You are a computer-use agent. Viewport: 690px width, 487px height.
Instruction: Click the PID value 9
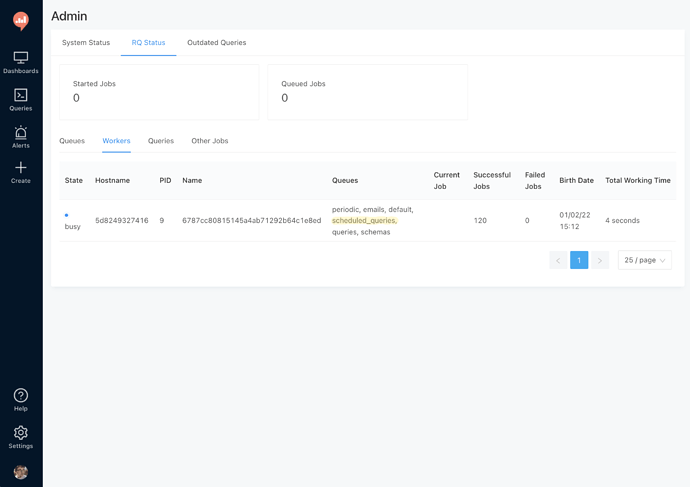(x=162, y=220)
